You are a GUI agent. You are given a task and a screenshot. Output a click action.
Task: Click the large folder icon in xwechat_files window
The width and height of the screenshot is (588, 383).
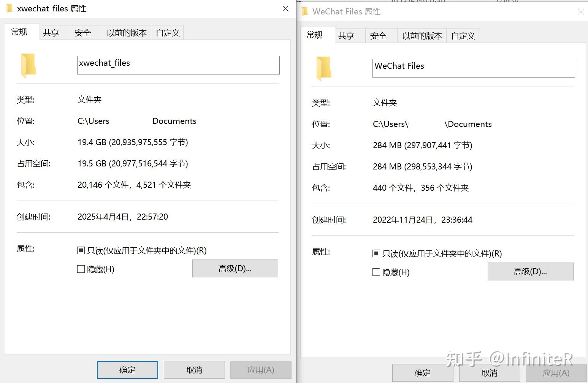[29, 66]
